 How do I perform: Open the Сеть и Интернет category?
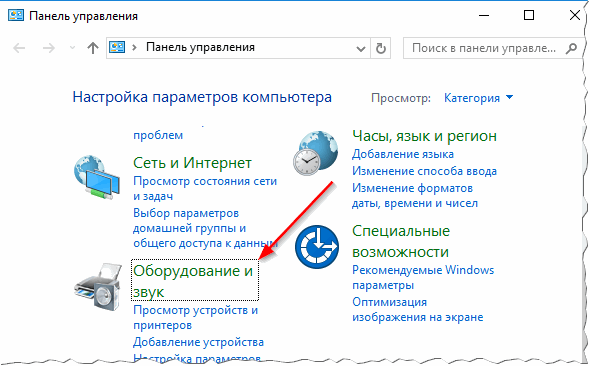point(192,163)
